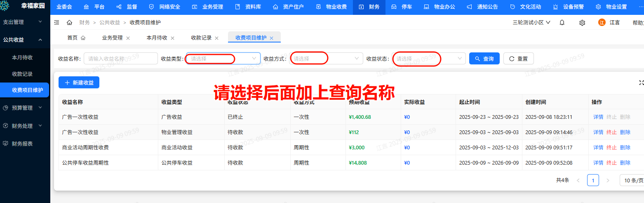Close the 本月待收 tab

click(172, 38)
